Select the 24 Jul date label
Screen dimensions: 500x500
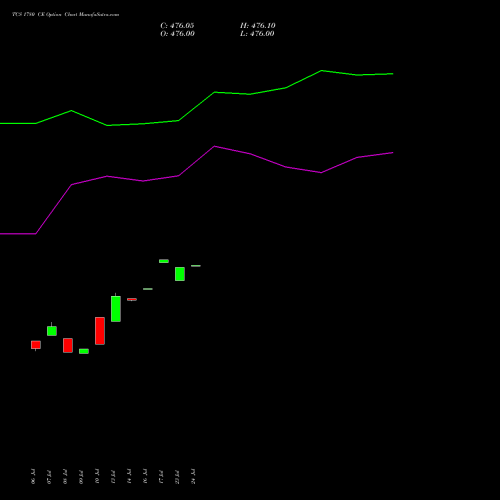pyautogui.click(x=193, y=477)
